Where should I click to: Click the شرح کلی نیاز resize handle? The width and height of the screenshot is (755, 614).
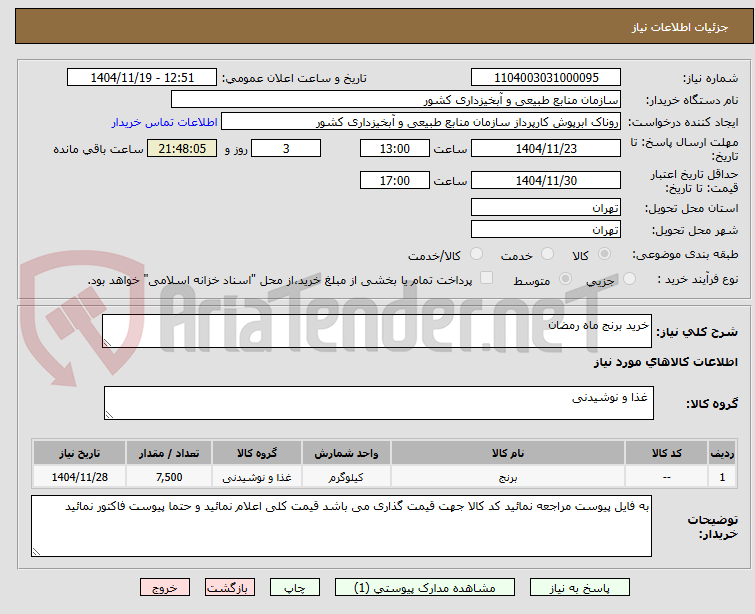(107, 343)
